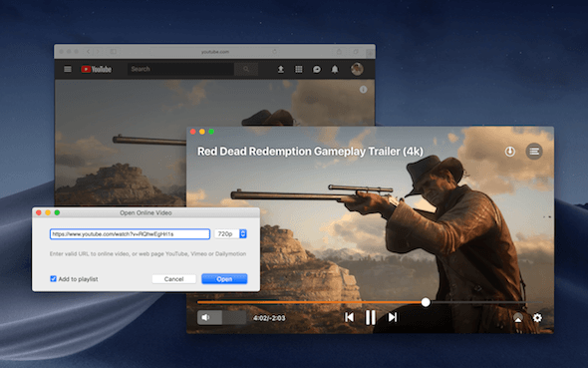Click the Safari show tabs icon
Viewport: 588px width, 368px height.
coord(356,52)
